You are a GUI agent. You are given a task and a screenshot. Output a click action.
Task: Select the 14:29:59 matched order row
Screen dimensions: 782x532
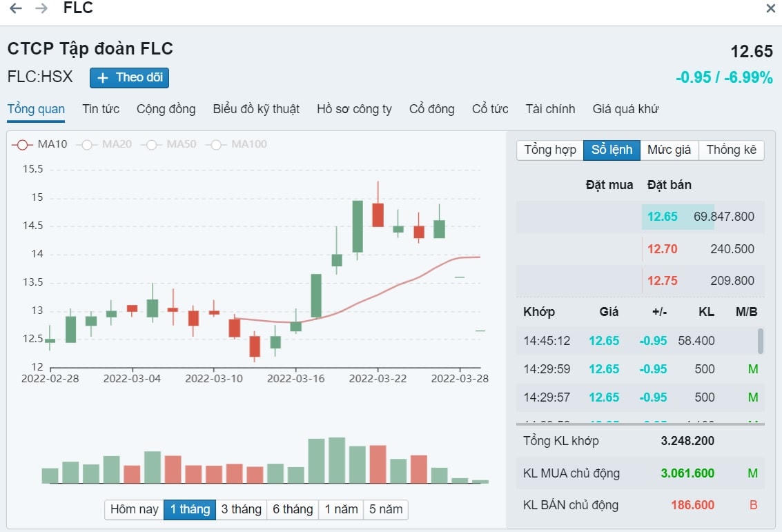(x=641, y=369)
